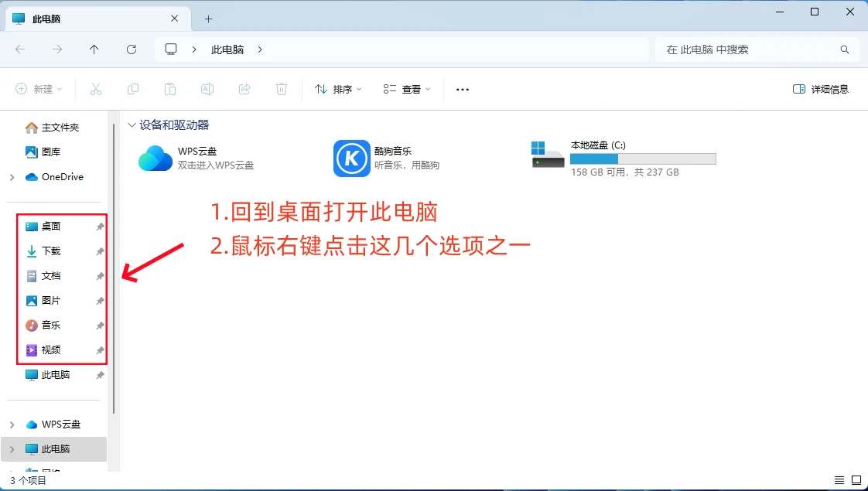Select the Rename icon in the toolbar
This screenshot has width=868, height=491.
[207, 89]
